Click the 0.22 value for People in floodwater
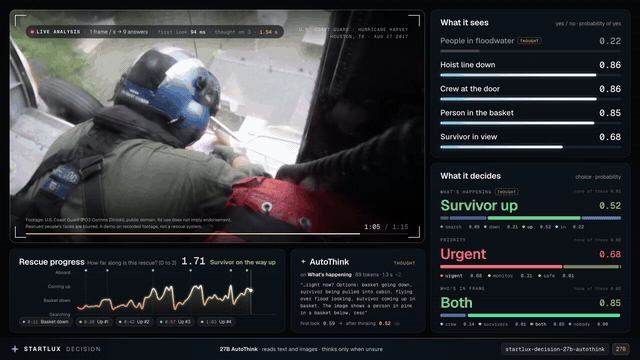Viewport: 640px width, 360px height. (x=610, y=41)
